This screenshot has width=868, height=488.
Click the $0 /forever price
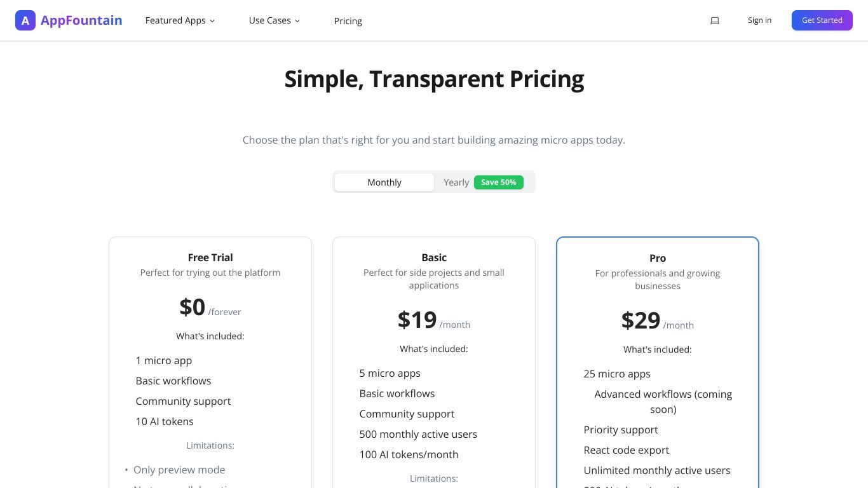210,307
